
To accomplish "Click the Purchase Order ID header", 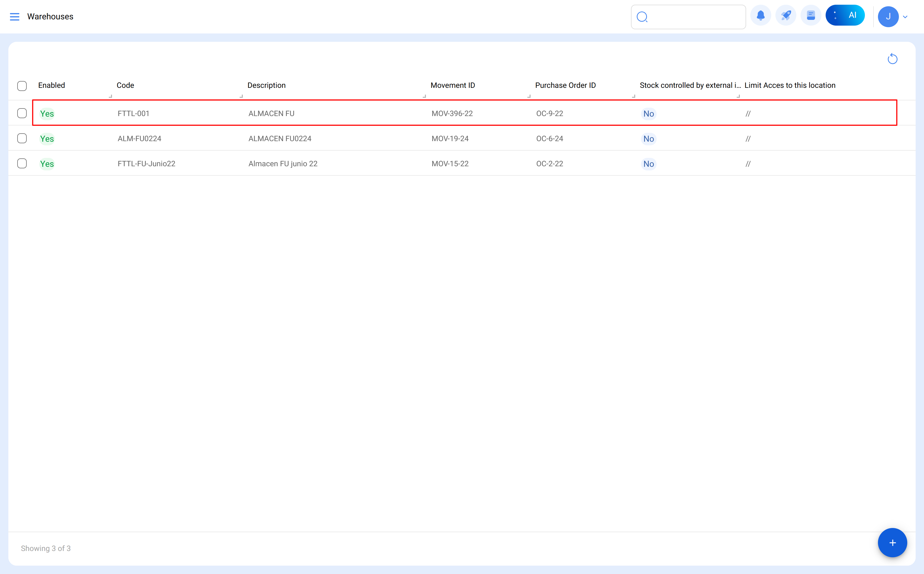I will (565, 85).
